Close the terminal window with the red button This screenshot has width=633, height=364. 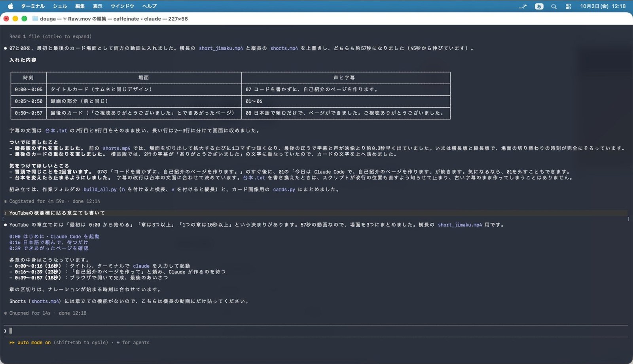click(x=6, y=19)
